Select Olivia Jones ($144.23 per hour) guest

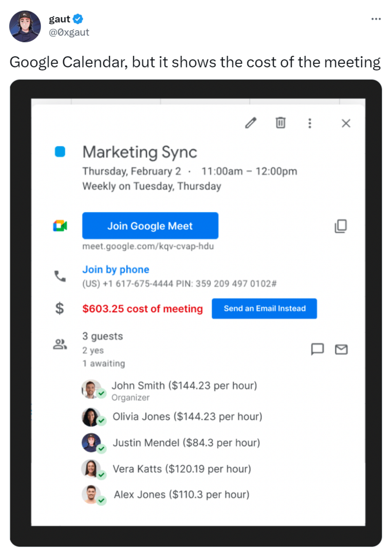[187, 416]
